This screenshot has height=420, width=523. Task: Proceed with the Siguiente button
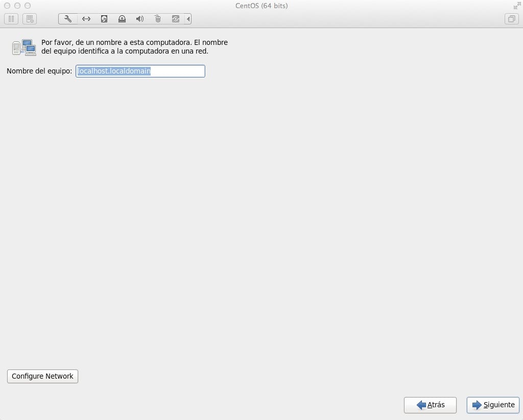(x=493, y=405)
